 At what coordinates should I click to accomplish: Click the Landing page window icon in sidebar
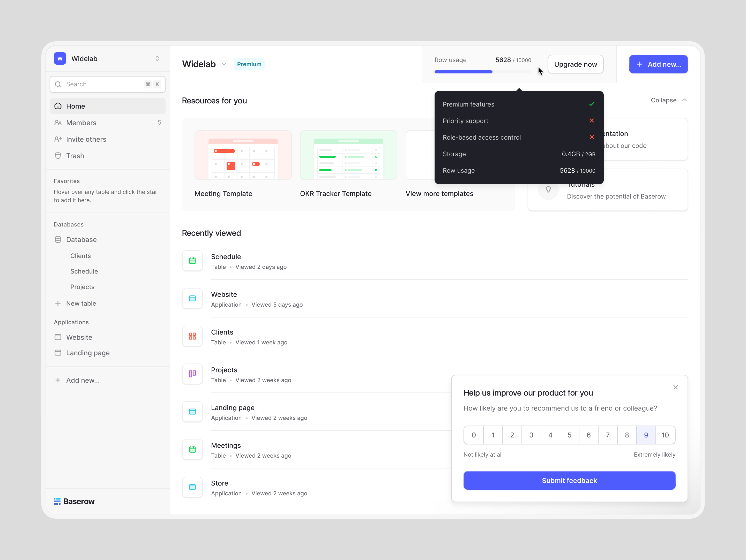coord(58,353)
